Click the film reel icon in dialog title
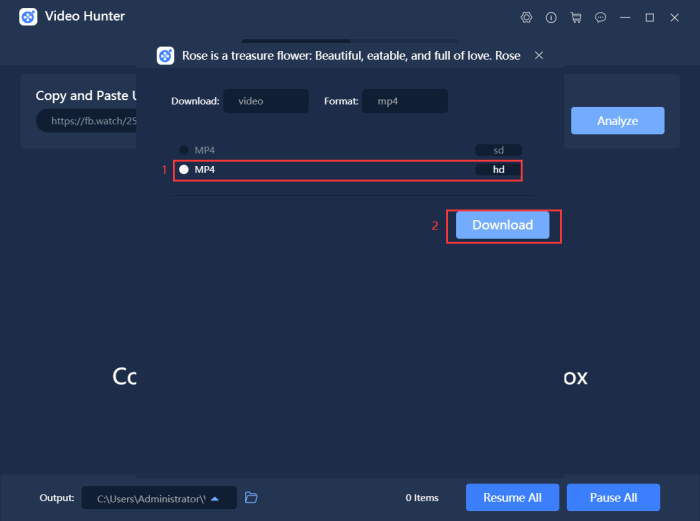 click(165, 56)
